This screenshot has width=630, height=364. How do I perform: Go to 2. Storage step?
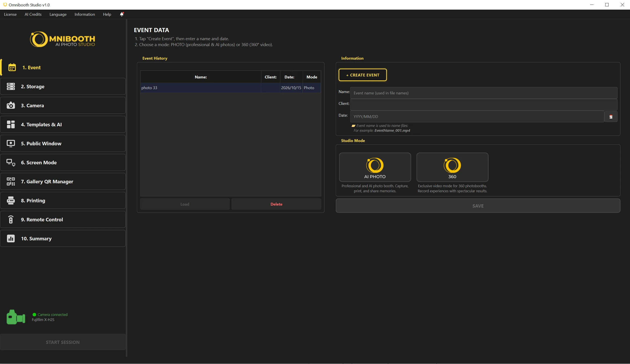[x=63, y=86]
